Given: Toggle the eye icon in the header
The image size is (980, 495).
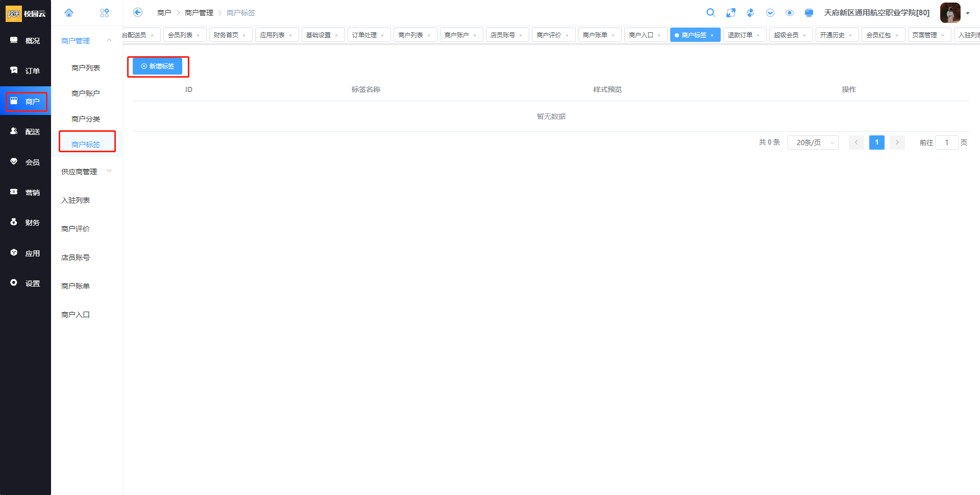Looking at the screenshot, I should (x=790, y=13).
